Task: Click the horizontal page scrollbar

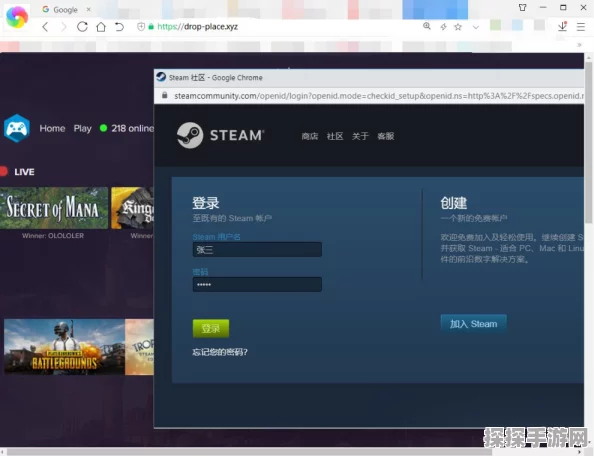Action: (248, 451)
